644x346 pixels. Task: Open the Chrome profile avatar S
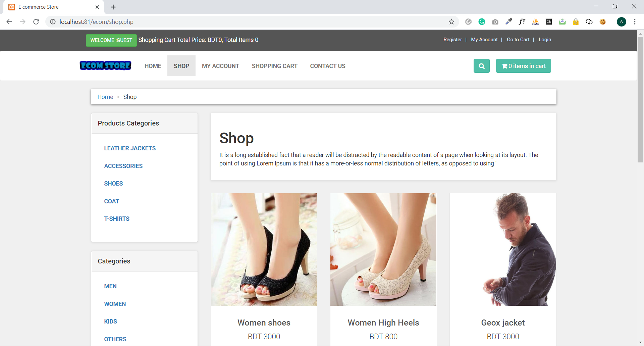pos(621,22)
